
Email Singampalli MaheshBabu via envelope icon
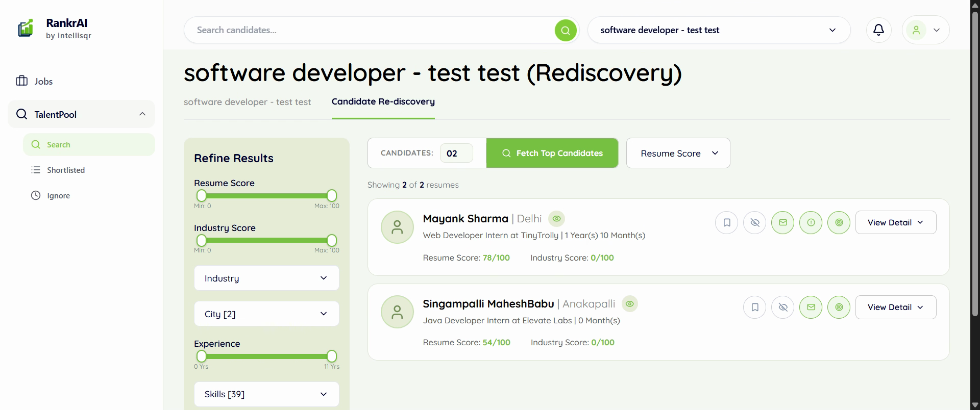[811, 307]
